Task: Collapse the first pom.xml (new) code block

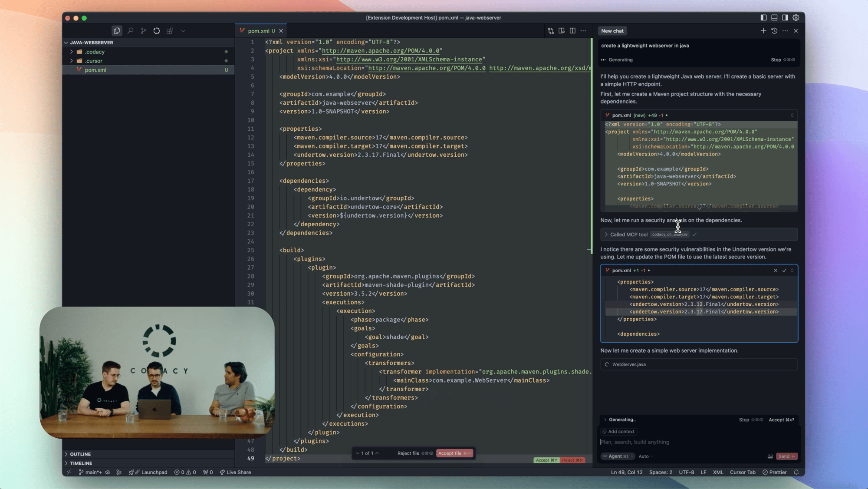Action: (x=792, y=116)
